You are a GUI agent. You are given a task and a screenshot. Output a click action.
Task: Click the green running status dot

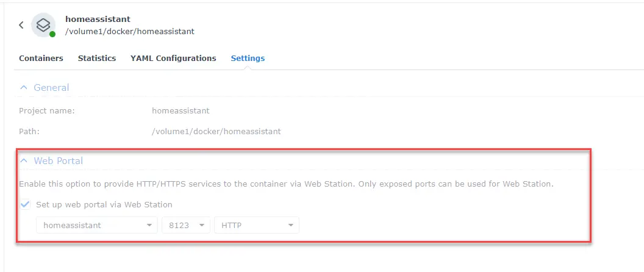point(52,34)
